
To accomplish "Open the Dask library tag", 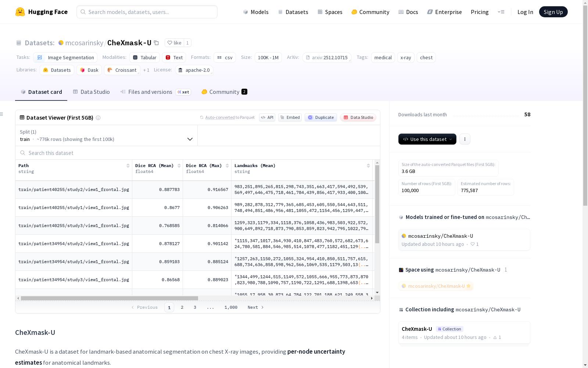I will tap(89, 70).
